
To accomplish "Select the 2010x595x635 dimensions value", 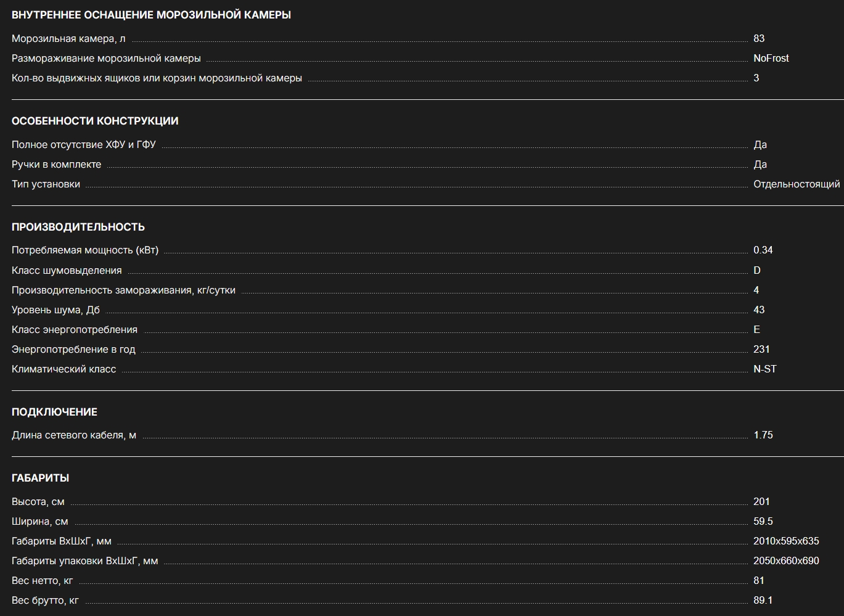I will point(786,541).
